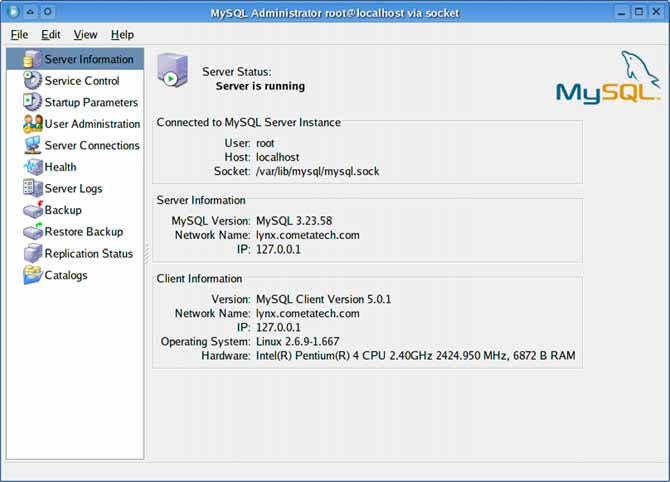The height and width of the screenshot is (482, 670).
Task: Click the Server Information sidebar icon
Action: (x=32, y=60)
